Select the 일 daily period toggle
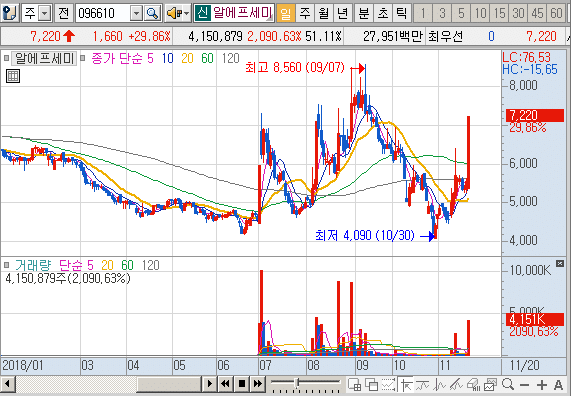 tap(286, 13)
